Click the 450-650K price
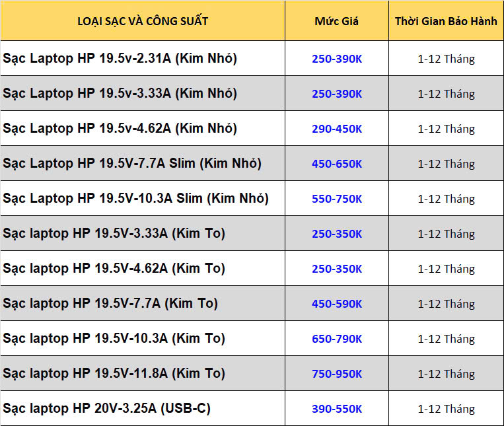The height and width of the screenshot is (426, 504). coord(337,164)
